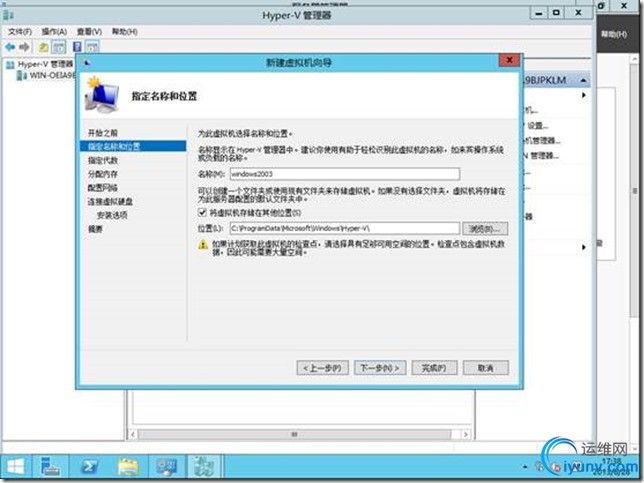Image resolution: width=644 pixels, height=483 pixels.
Task: Close the new virtual machine wizard
Action: [509, 60]
